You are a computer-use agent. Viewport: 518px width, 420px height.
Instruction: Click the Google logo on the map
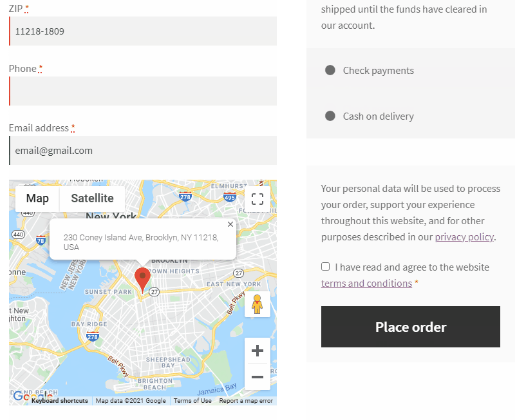pos(22,396)
